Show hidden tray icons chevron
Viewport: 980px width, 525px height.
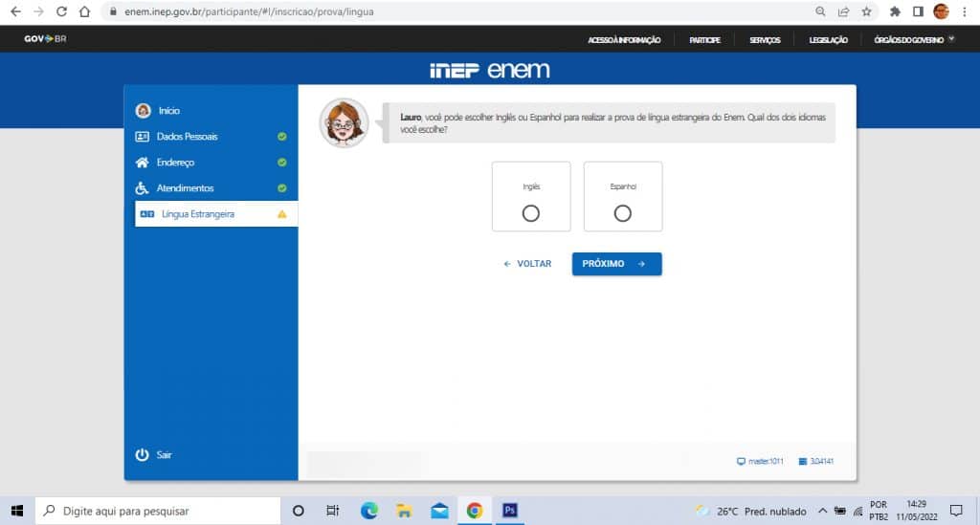tap(822, 511)
